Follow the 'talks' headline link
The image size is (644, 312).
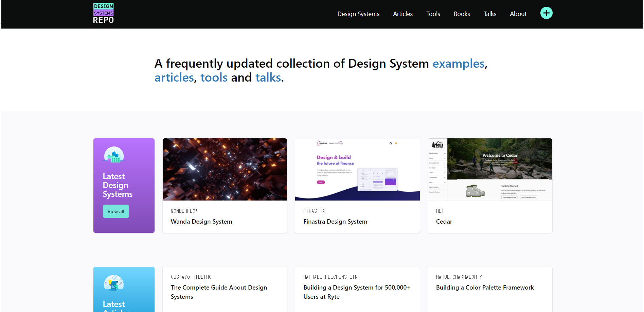268,78
